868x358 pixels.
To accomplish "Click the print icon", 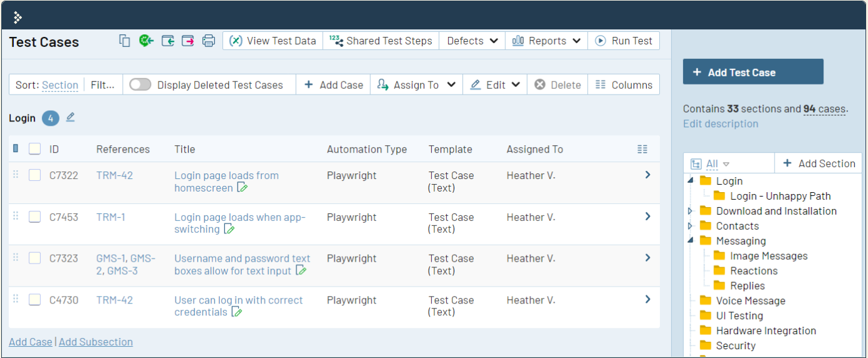I will tap(209, 41).
